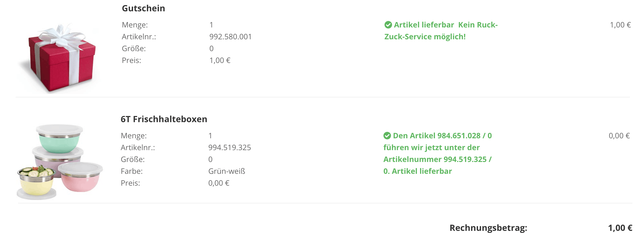The width and height of the screenshot is (644, 233).
Task: Open the red gift box product image
Action: pyautogui.click(x=61, y=58)
